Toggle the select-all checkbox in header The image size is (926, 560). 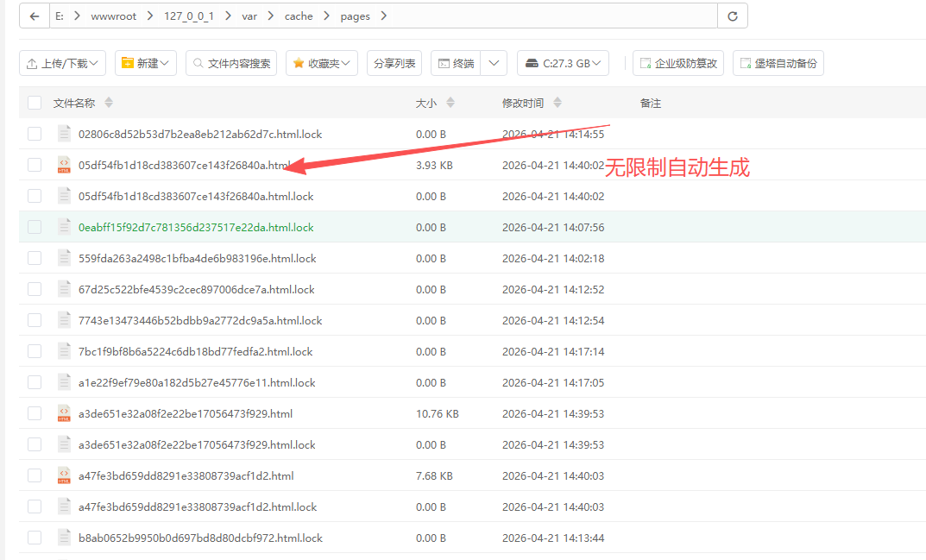click(35, 103)
